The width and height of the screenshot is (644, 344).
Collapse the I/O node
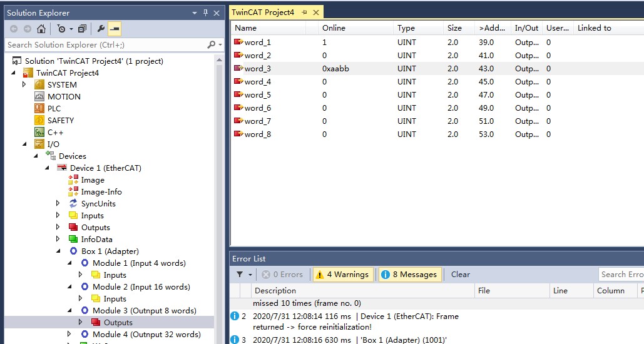[x=24, y=144]
